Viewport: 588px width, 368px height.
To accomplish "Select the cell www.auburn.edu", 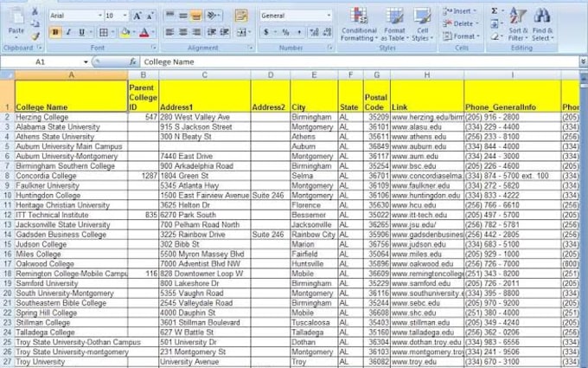I will coord(427,146).
